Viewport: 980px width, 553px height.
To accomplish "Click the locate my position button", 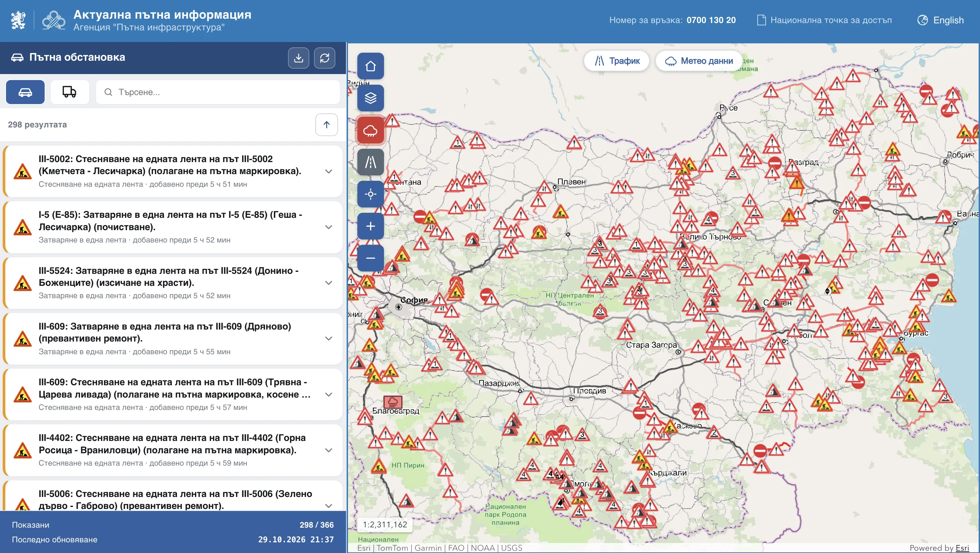I will pyautogui.click(x=370, y=194).
